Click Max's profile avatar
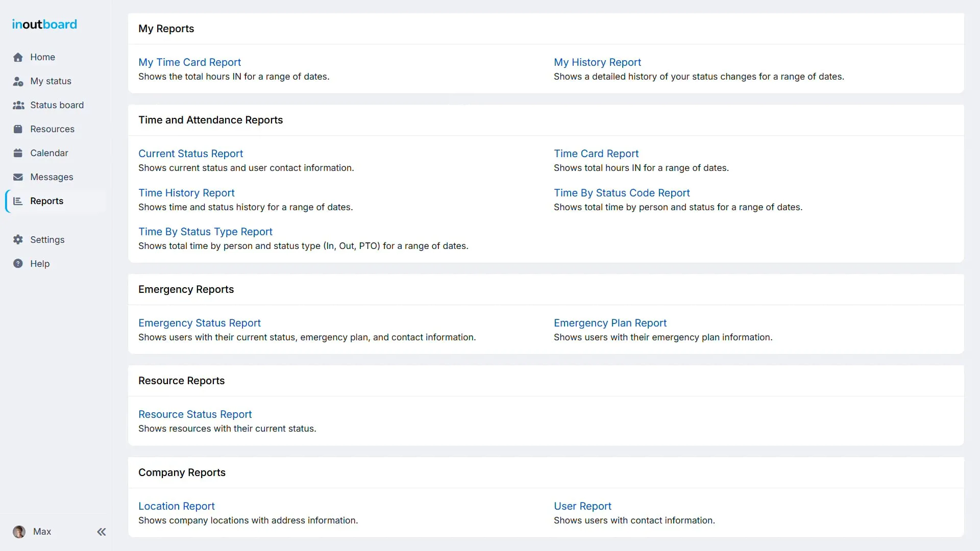Viewport: 980px width, 551px height. point(19,532)
